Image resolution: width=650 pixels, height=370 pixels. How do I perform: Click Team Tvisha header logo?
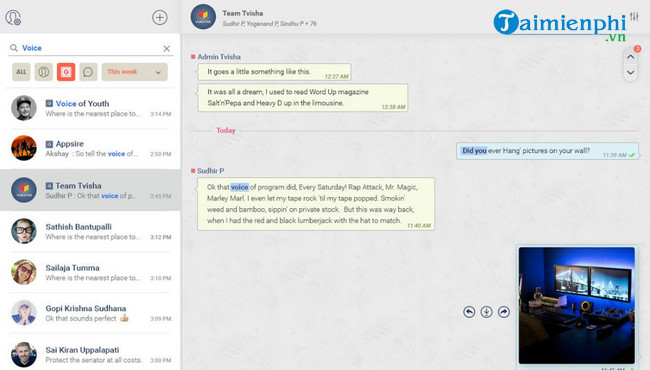(x=203, y=17)
